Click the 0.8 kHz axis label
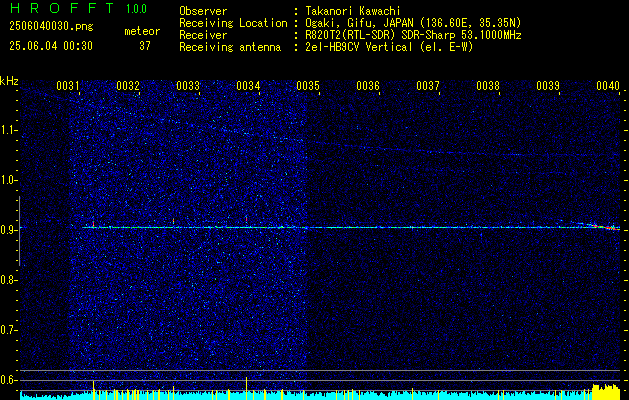The image size is (629, 400). (8, 280)
